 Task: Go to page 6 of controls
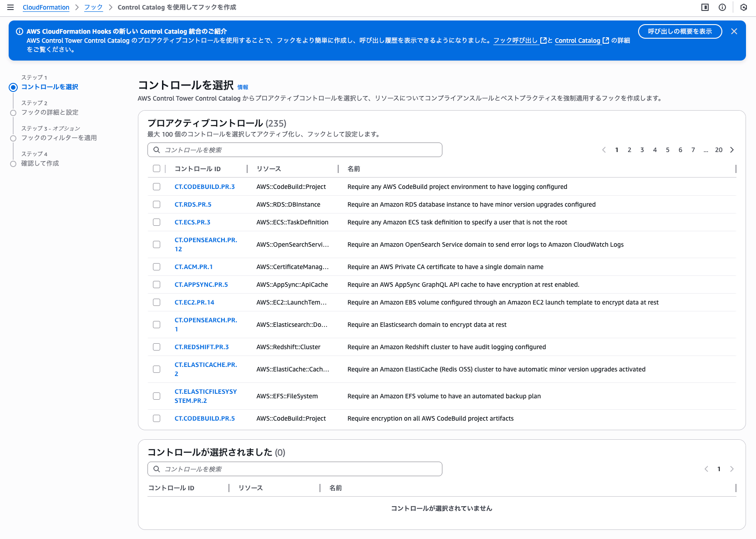(x=680, y=150)
